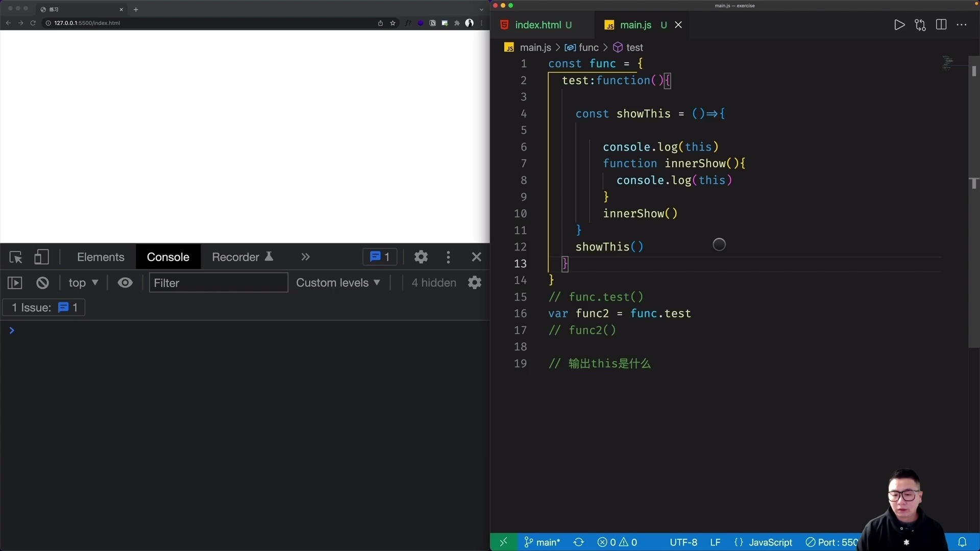The width and height of the screenshot is (980, 551).
Task: Toggle the device emulation toolbar
Action: (41, 257)
